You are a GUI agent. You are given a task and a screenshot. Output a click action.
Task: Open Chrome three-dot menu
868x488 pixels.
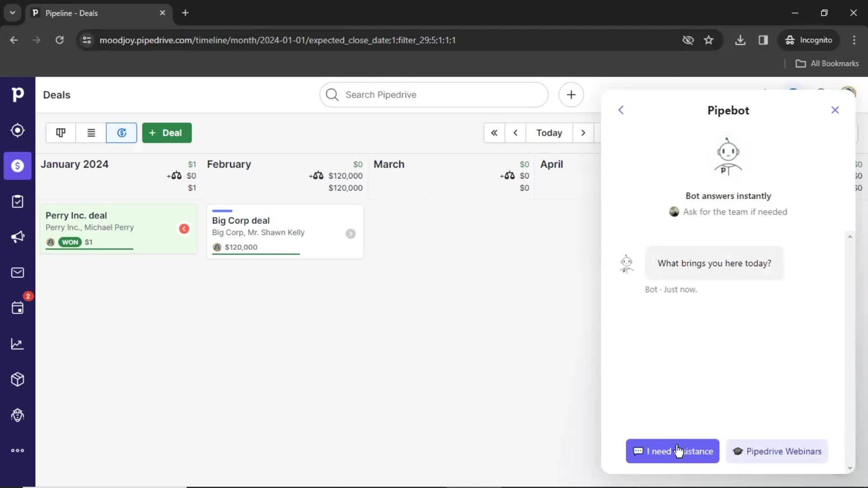pos(854,40)
